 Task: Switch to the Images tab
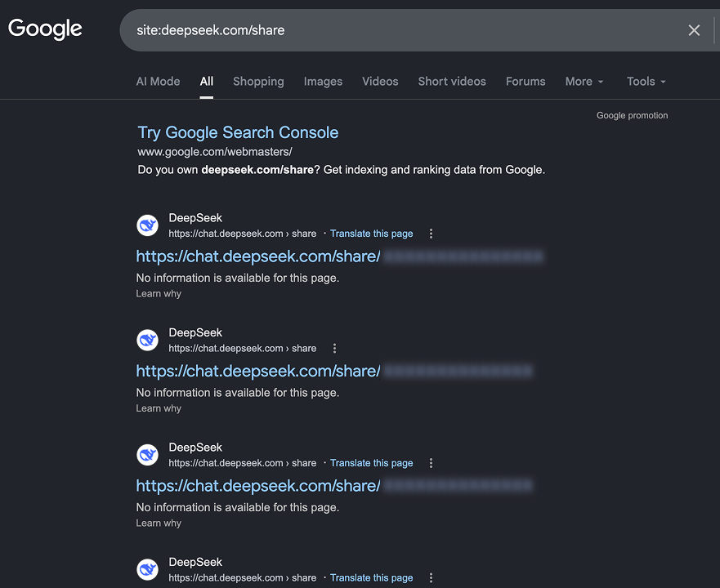[323, 82]
